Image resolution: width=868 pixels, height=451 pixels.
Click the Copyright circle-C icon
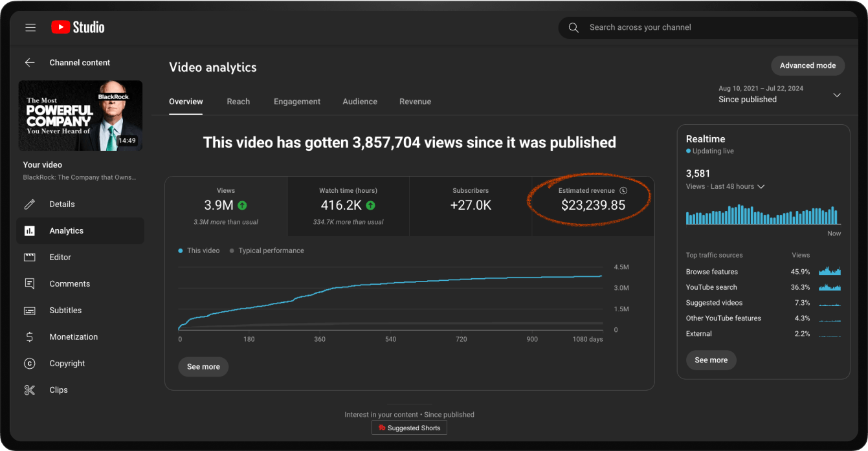click(30, 364)
